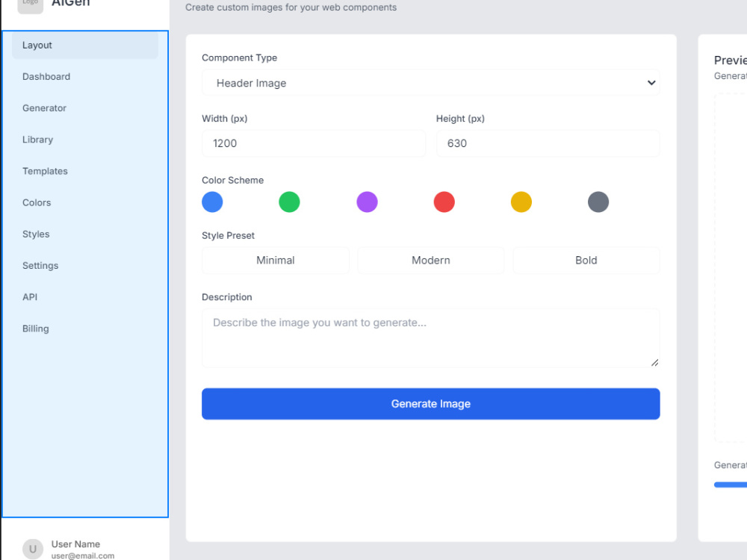
Task: Select the gray color scheme swatch
Action: tap(598, 202)
